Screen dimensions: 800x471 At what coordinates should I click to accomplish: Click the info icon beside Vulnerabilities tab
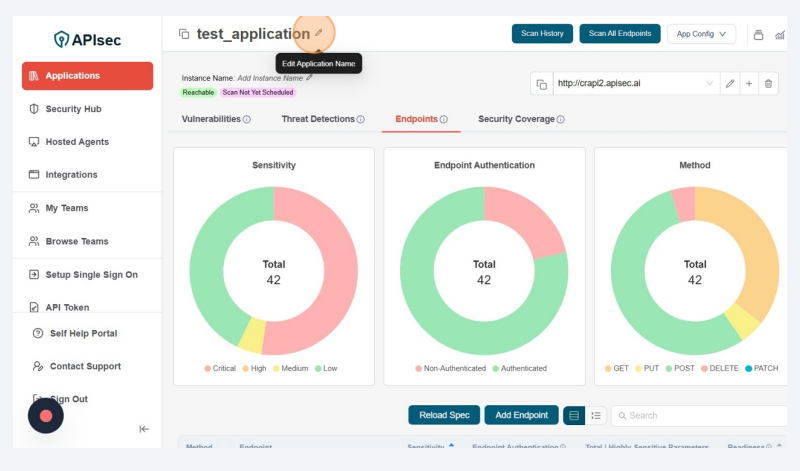tap(247, 120)
